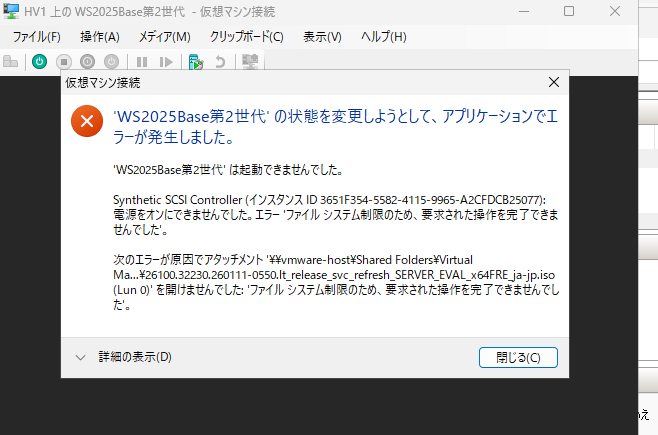Click the Checkpoint toolbar icon

[196, 61]
